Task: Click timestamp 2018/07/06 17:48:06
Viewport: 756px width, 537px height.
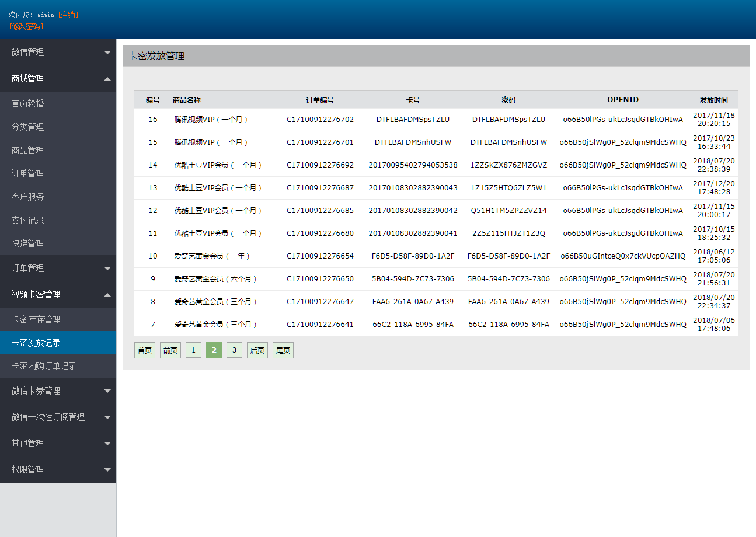Action: (714, 325)
